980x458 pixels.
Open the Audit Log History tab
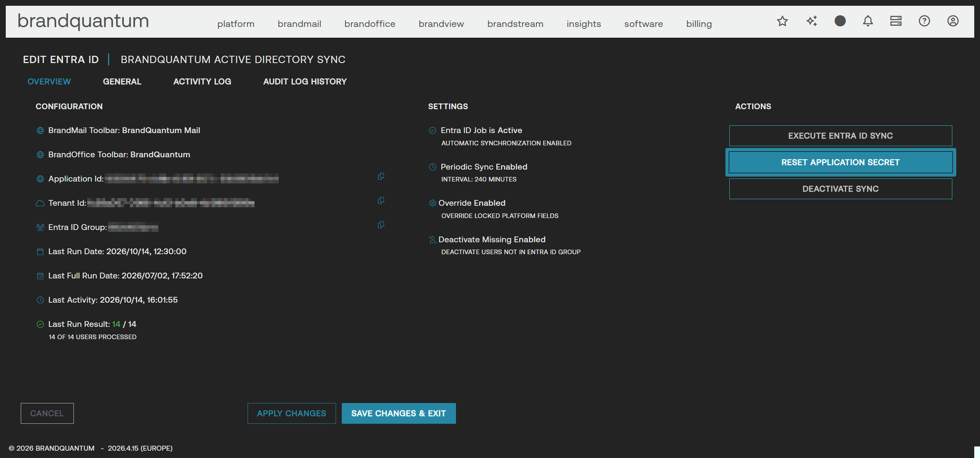coord(305,82)
